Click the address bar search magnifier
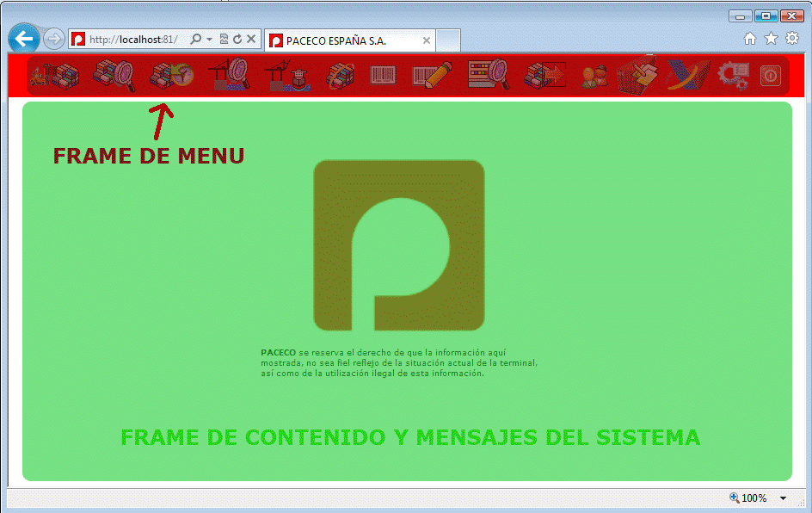The width and height of the screenshot is (812, 513). (196, 39)
